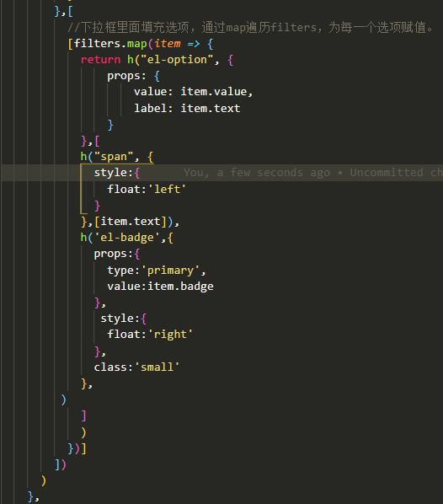The height and width of the screenshot is (504, 443).
Task: Click the '},[' line after el-option props
Action: (90, 141)
